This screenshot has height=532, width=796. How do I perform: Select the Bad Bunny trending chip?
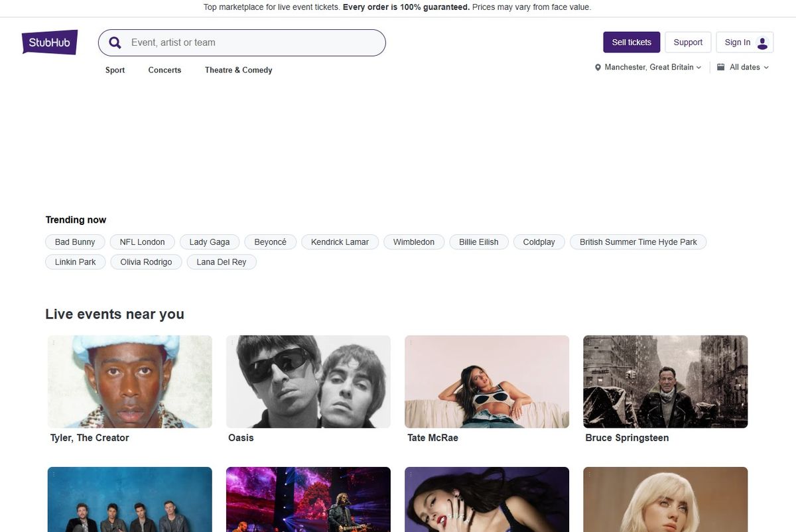click(75, 242)
